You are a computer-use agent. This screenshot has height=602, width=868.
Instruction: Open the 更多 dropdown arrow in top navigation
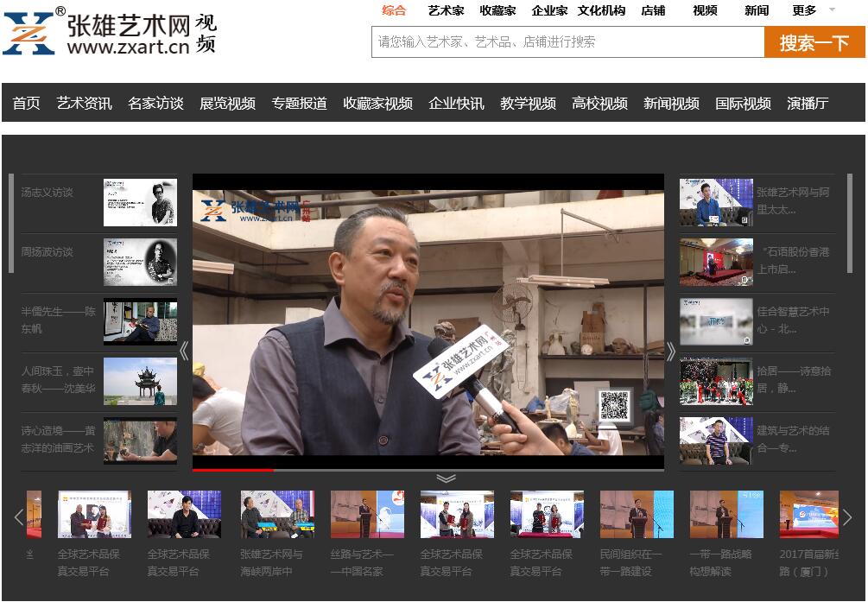tap(832, 10)
